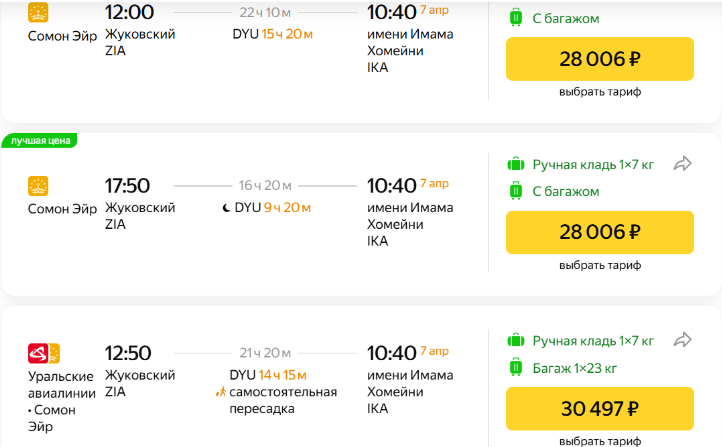Click suitcase icon beside С багажом on top card

(516, 17)
